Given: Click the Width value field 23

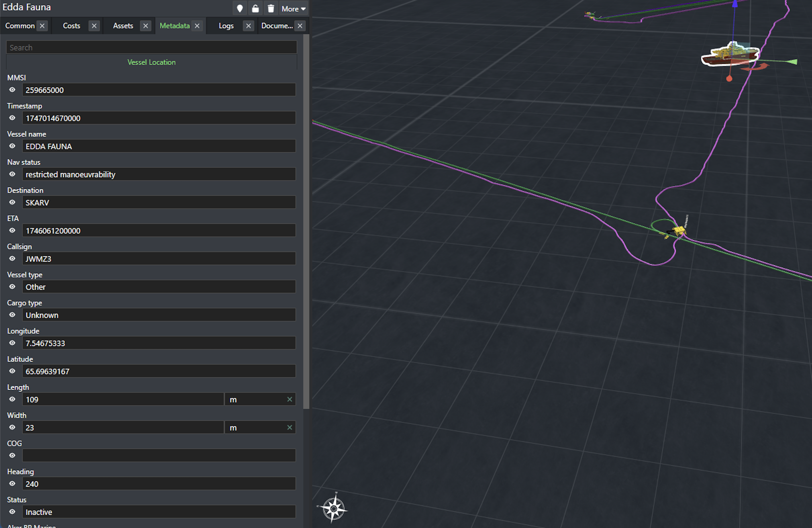Looking at the screenshot, I should pyautogui.click(x=123, y=428).
